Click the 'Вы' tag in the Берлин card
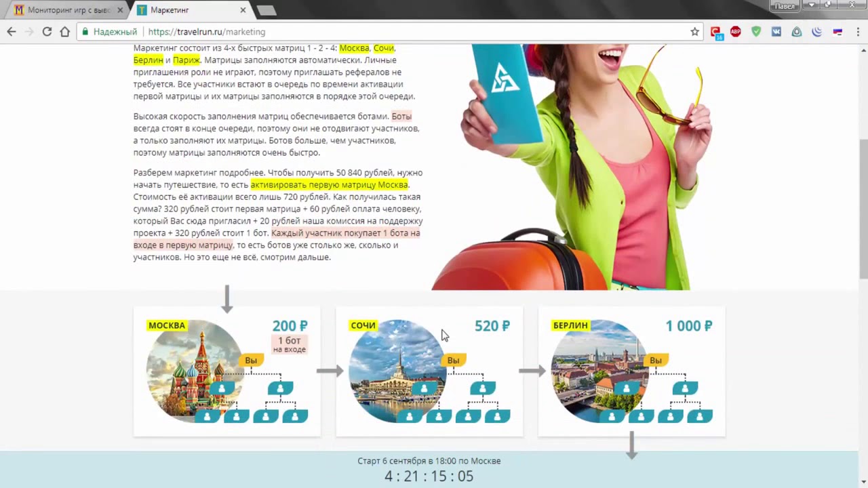The height and width of the screenshot is (488, 868). pos(656,361)
